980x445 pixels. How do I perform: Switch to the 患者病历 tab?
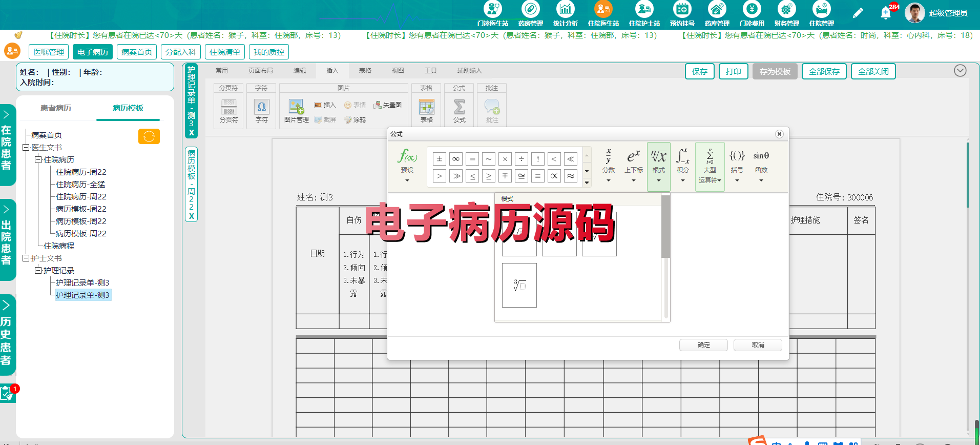[x=56, y=108]
